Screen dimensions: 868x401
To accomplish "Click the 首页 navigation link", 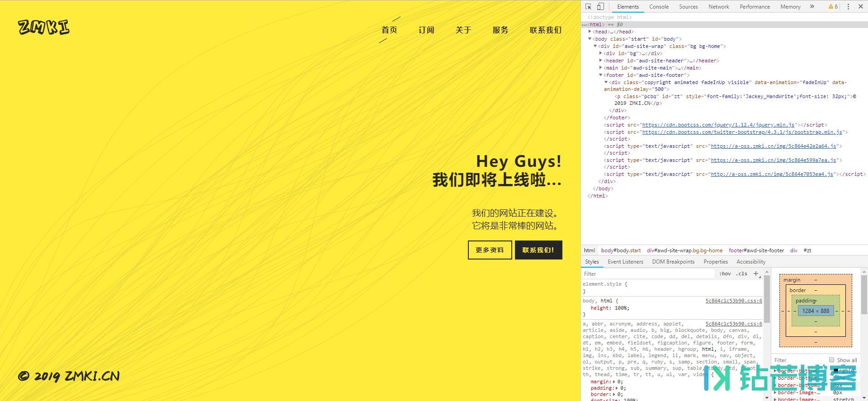I will tap(389, 30).
